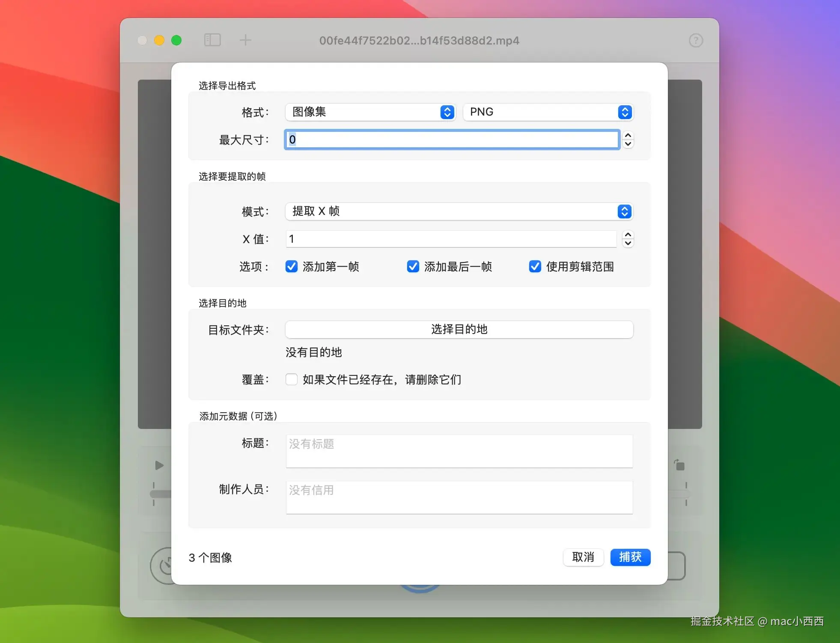
Task: Open the 格式 dropdown showing 图像集
Action: 370,112
